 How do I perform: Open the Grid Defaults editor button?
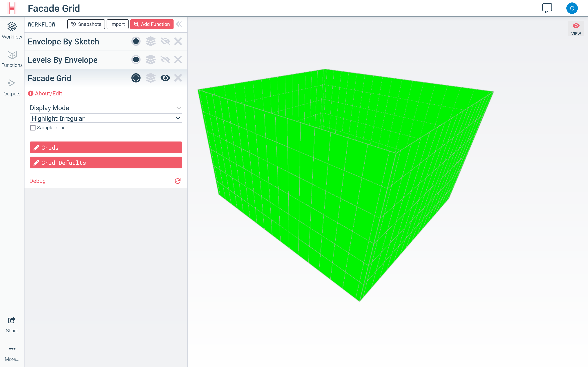[106, 163]
